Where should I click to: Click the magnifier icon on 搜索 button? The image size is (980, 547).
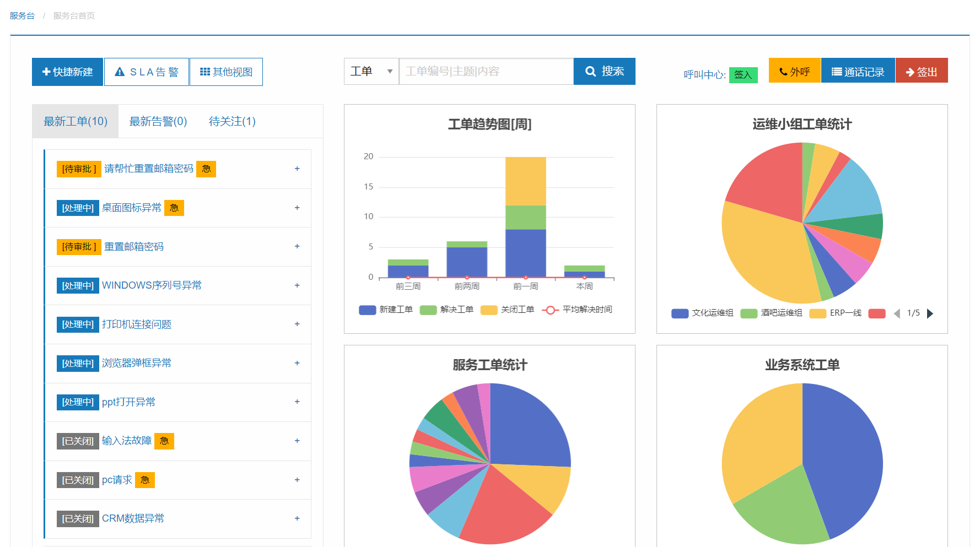click(x=590, y=72)
